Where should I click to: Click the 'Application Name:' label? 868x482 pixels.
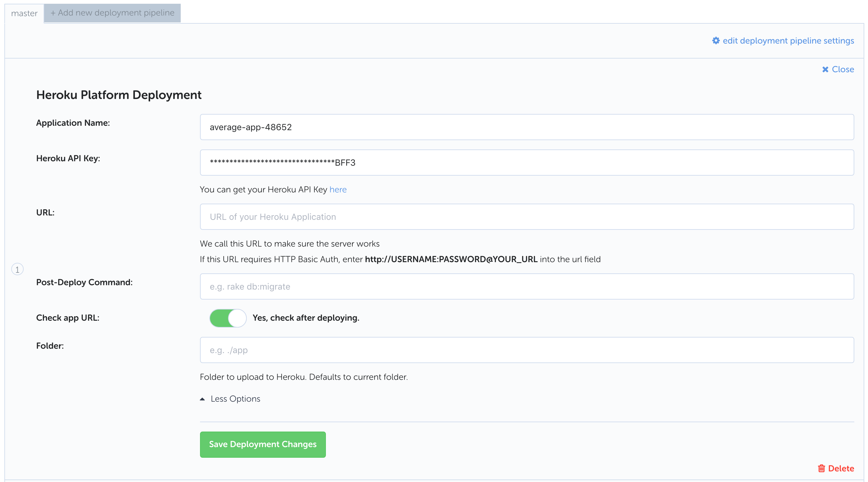click(x=73, y=123)
